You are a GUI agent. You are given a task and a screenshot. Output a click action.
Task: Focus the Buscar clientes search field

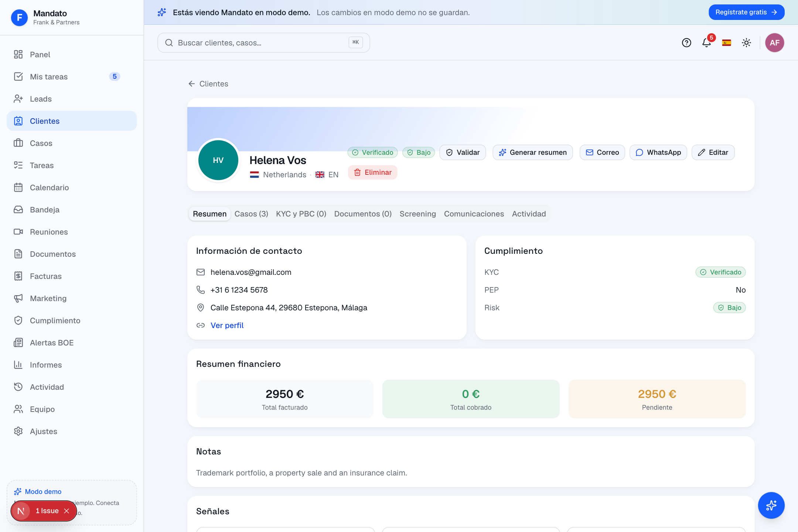coord(264,43)
